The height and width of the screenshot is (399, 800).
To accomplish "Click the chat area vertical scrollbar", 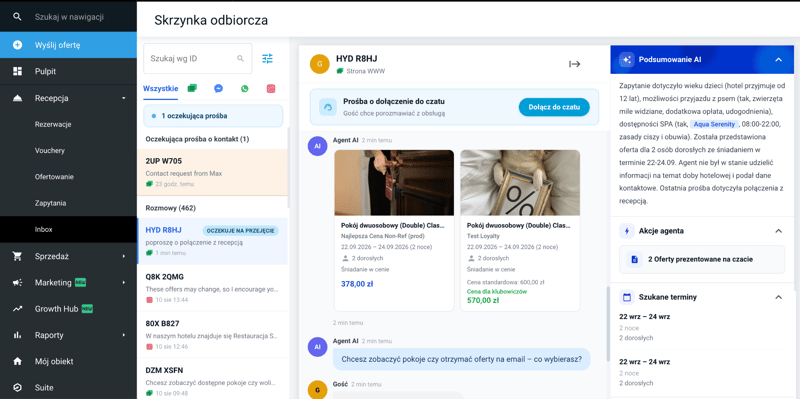I will click(607, 324).
